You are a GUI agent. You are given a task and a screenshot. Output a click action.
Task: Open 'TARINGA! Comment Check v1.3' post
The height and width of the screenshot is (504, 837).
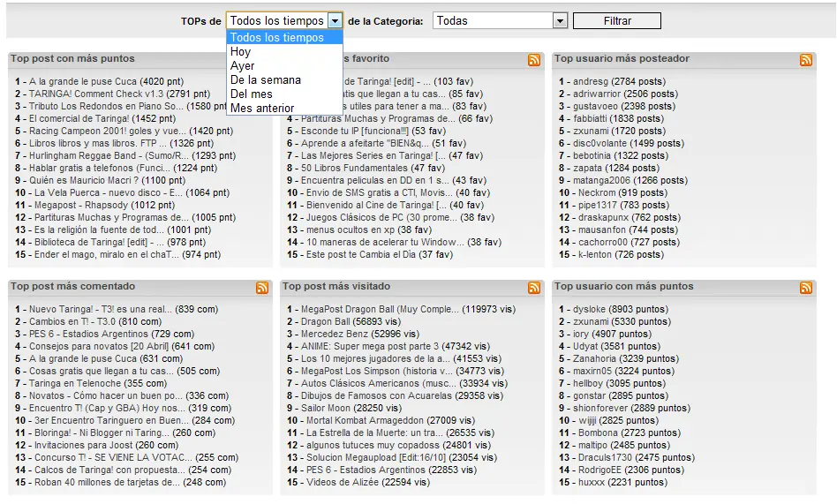[96, 94]
